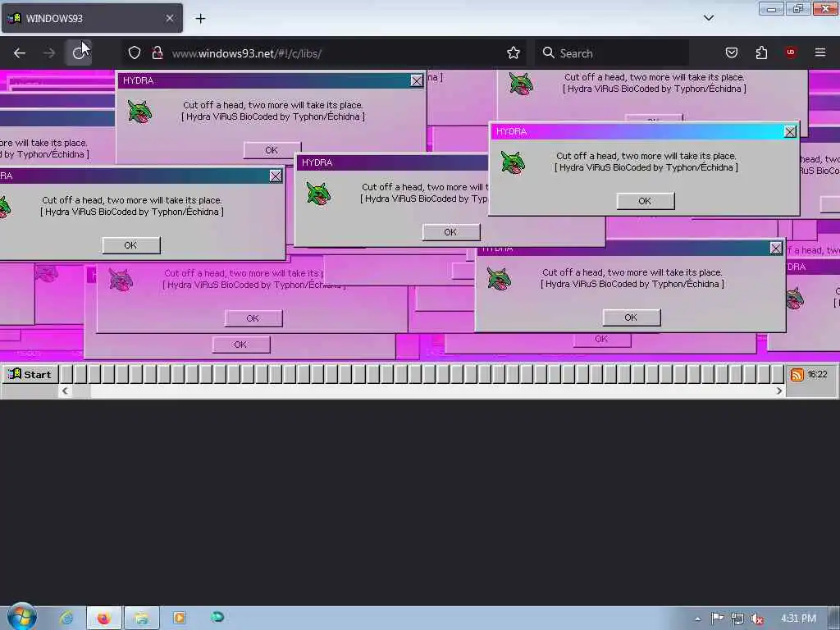The image size is (840, 630).
Task: Click the HYDRA title of the cyan-titled dialog
Action: click(512, 132)
